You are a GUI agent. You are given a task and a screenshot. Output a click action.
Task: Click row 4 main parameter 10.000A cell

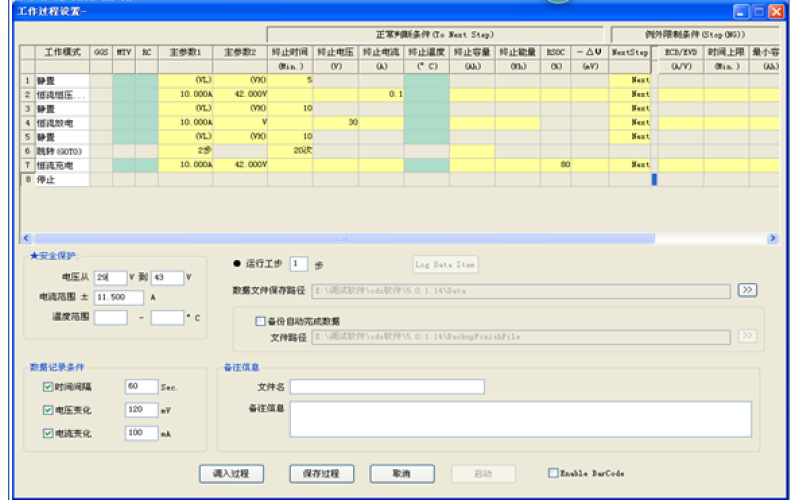[x=186, y=122]
